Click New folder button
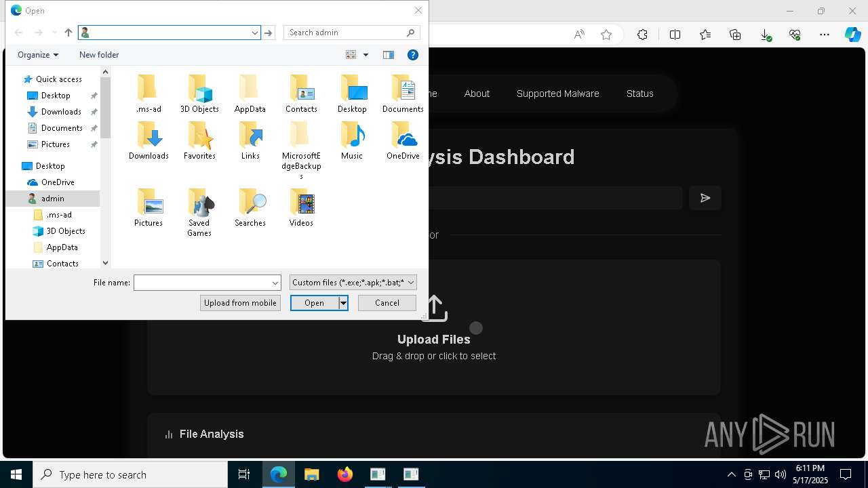This screenshot has height=488, width=868. (99, 55)
